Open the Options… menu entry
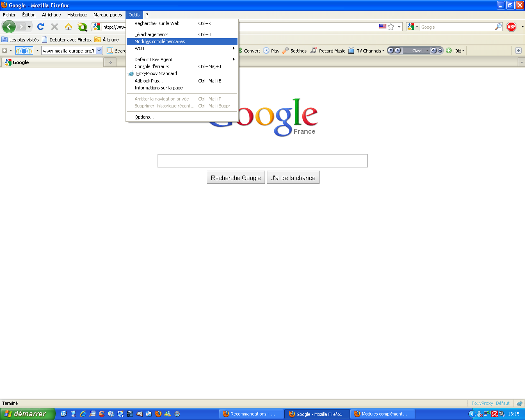 [144, 117]
